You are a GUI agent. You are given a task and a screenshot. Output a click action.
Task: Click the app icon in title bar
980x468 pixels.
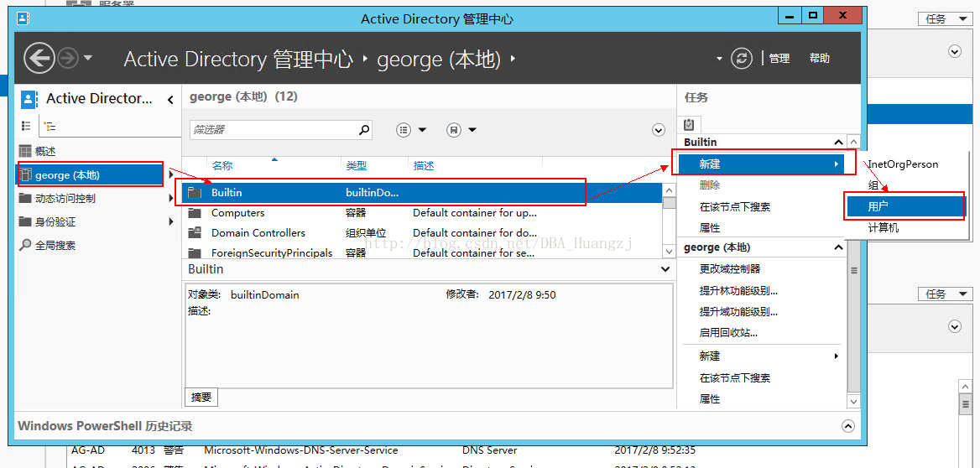pyautogui.click(x=23, y=18)
